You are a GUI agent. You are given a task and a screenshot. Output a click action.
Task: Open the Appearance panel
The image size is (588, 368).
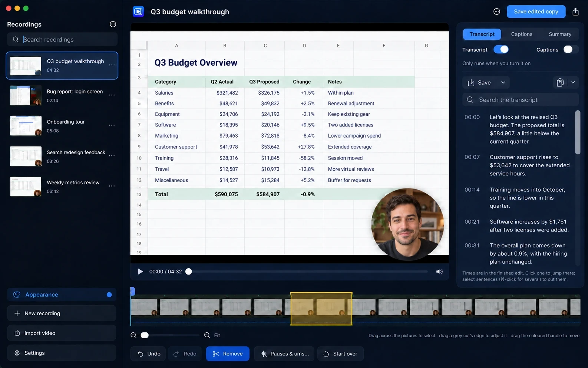pos(62,295)
